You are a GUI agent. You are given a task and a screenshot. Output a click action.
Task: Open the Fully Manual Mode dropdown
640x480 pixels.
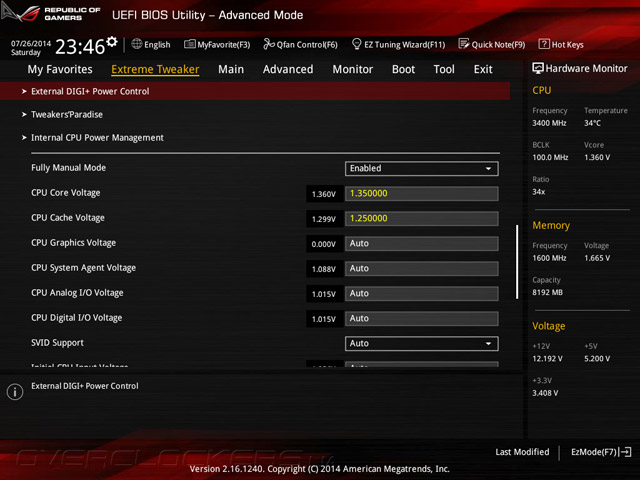tap(422, 169)
